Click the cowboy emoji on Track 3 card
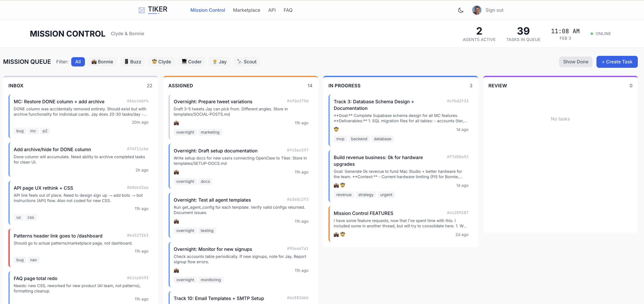 click(336, 129)
